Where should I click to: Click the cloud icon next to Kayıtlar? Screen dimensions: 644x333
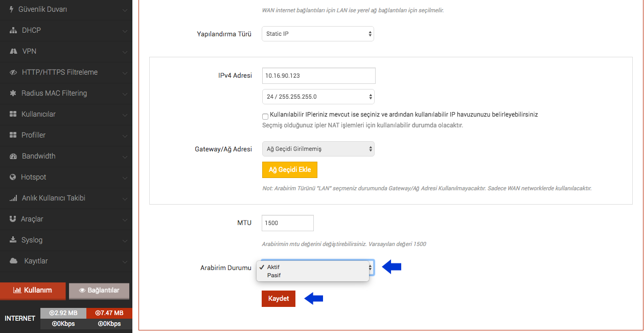14,261
